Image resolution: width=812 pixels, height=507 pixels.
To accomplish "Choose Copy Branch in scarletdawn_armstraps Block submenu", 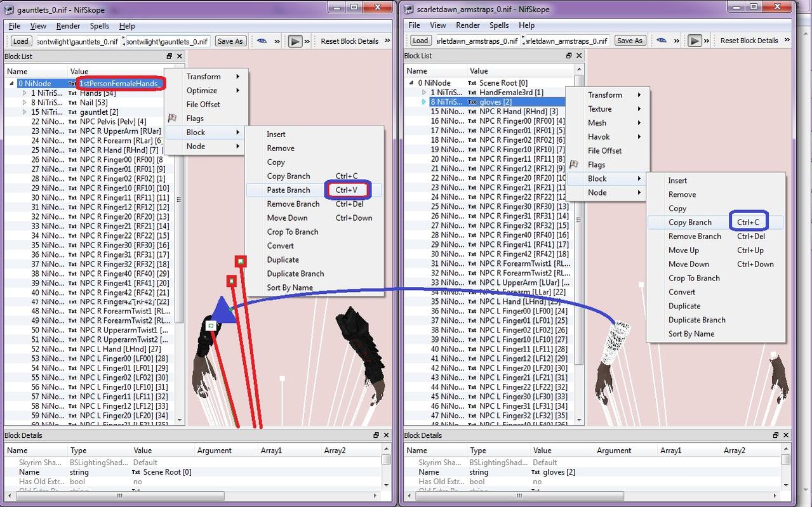I will pyautogui.click(x=689, y=222).
